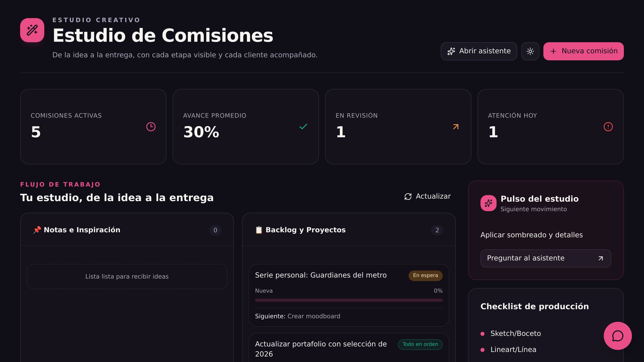The image size is (644, 362).
Task: Toggle light theme with sun icon
Action: pos(530,51)
